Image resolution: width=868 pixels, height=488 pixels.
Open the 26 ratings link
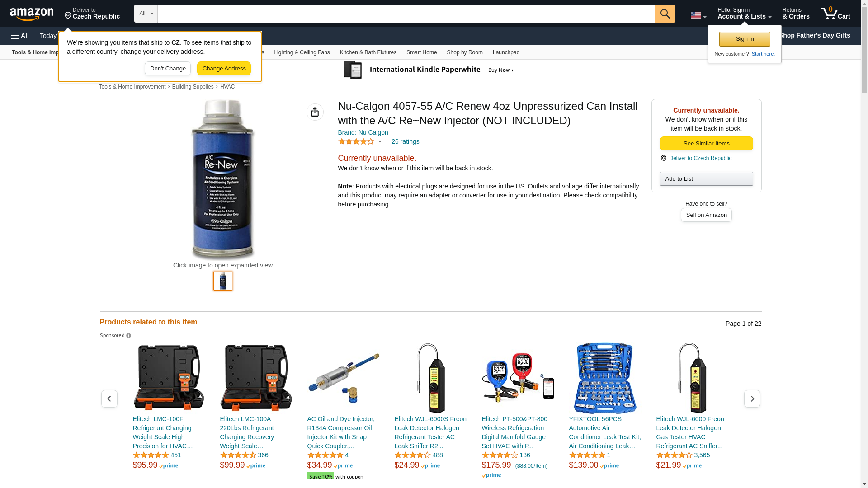point(405,141)
